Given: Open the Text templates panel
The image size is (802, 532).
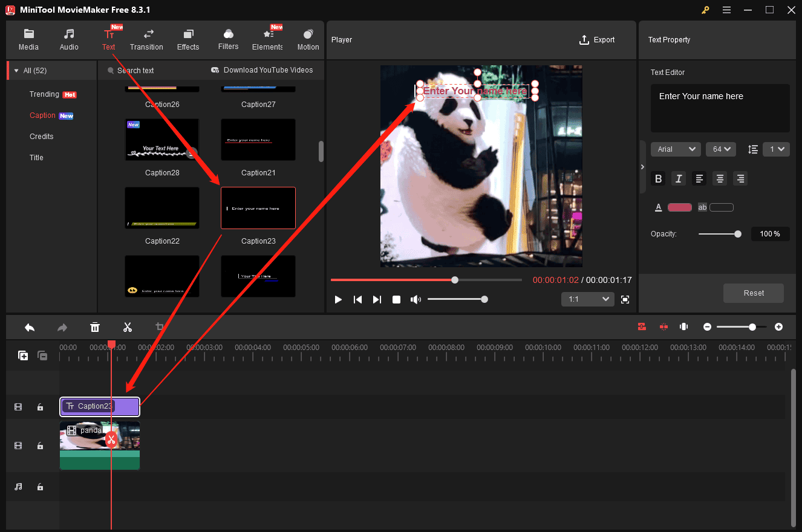Looking at the screenshot, I should pos(109,39).
